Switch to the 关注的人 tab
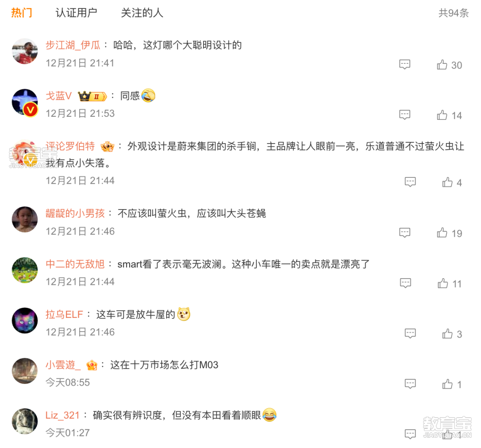Image resolution: width=481 pixels, height=448 pixels. click(x=142, y=13)
